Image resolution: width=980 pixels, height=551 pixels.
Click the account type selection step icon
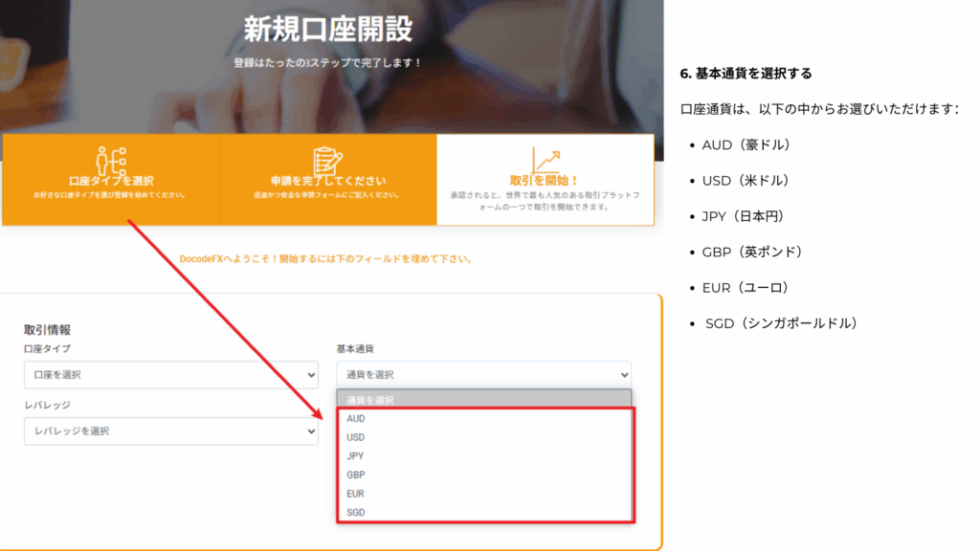pos(111,158)
